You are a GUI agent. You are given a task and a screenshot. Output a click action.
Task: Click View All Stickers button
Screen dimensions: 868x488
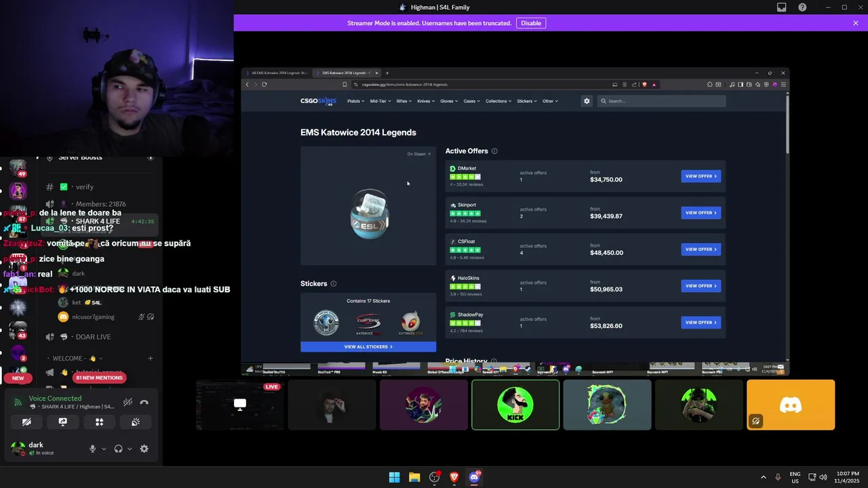pyautogui.click(x=368, y=346)
